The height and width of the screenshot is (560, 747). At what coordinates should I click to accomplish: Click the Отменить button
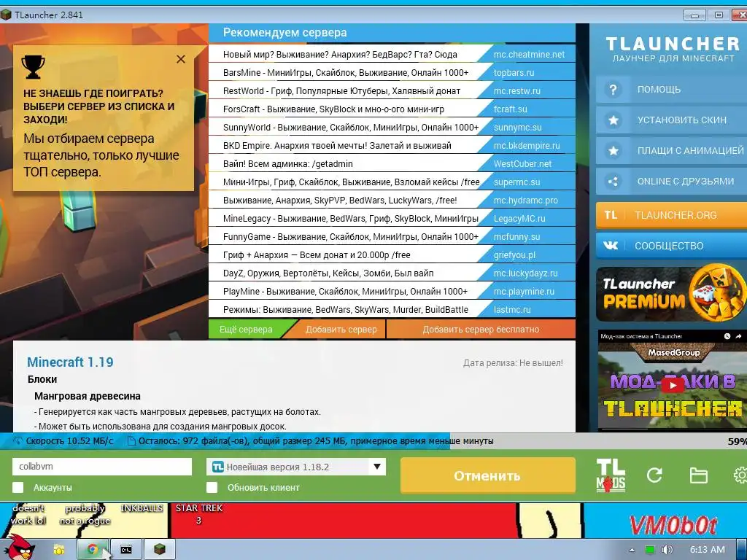[488, 475]
